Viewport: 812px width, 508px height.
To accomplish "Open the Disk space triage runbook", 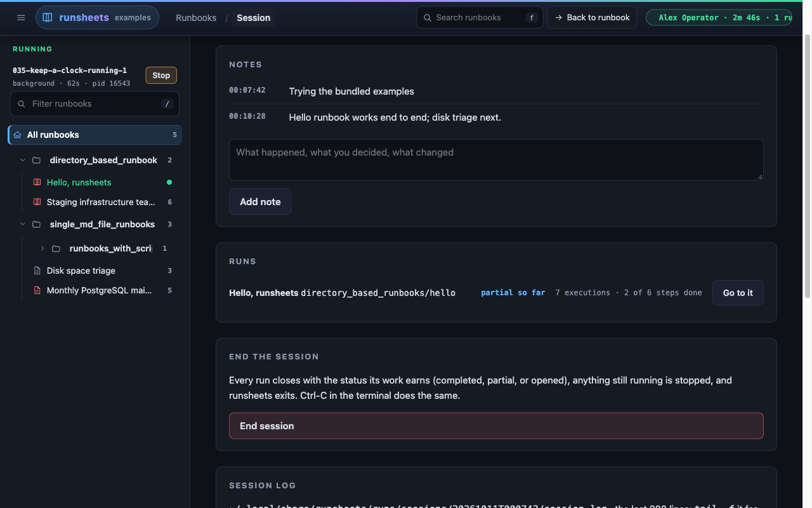I will click(81, 271).
